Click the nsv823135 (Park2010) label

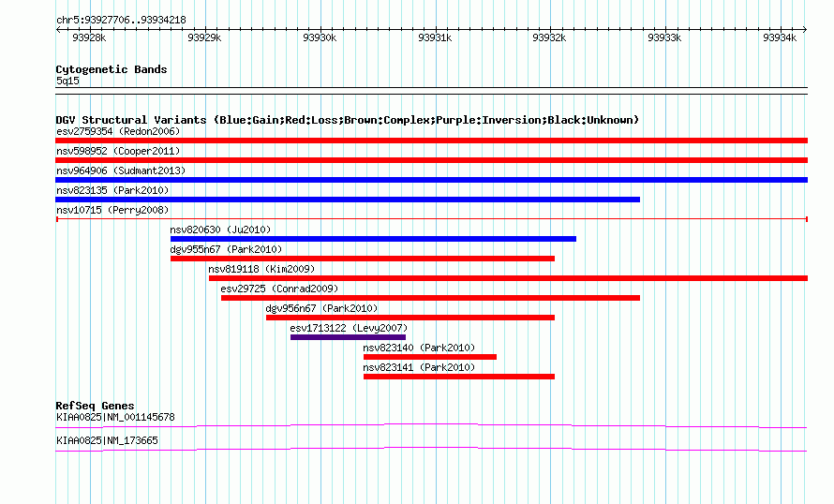[x=112, y=190]
